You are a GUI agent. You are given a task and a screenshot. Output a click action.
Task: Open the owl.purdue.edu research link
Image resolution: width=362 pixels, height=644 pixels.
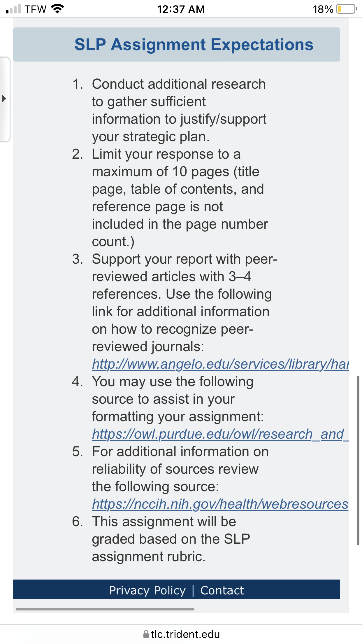220,434
